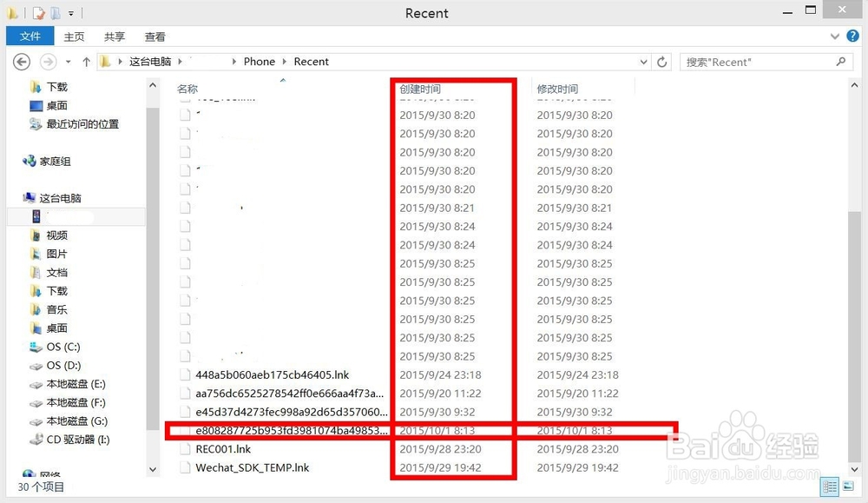
Task: Sort by 创建时间 column header
Action: [420, 89]
